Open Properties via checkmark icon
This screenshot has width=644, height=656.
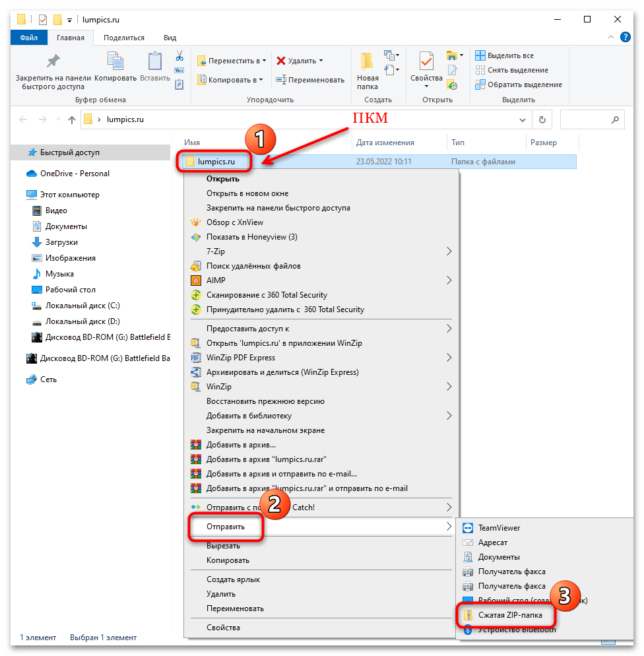426,61
